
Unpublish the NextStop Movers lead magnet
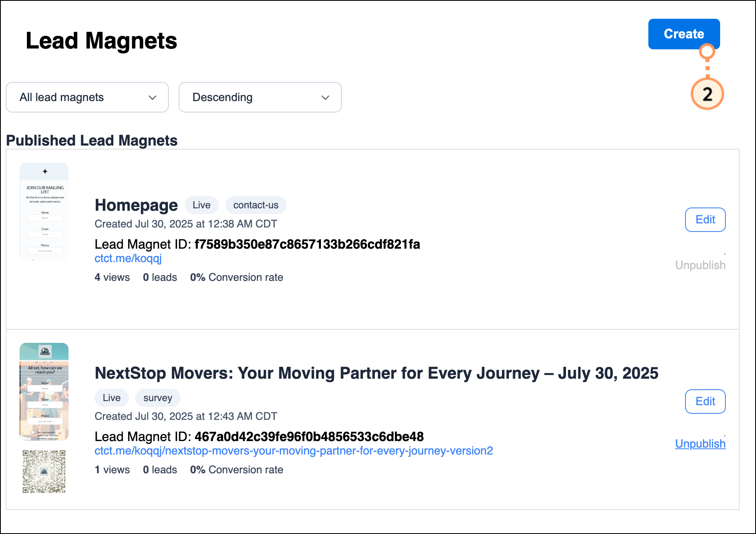click(x=700, y=444)
